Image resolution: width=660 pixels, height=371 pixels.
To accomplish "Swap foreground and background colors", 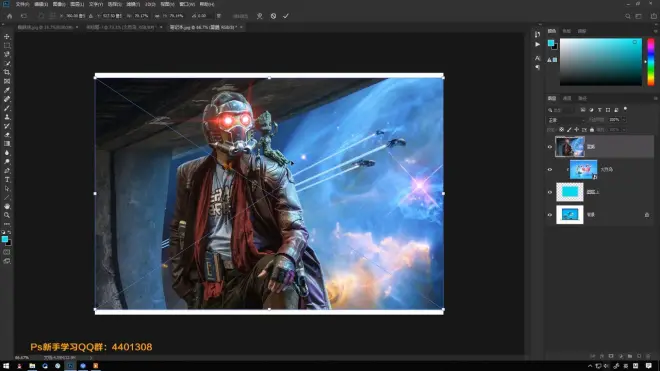I will (9, 232).
